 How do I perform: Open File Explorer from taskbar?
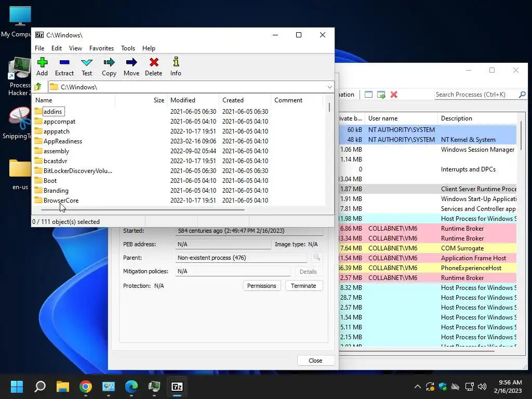coord(63,386)
